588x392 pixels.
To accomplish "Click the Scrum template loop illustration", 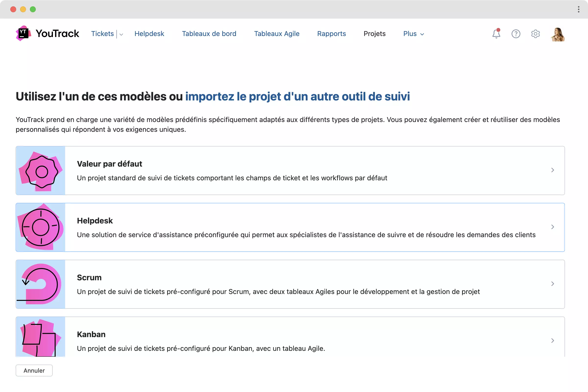I will (x=40, y=284).
